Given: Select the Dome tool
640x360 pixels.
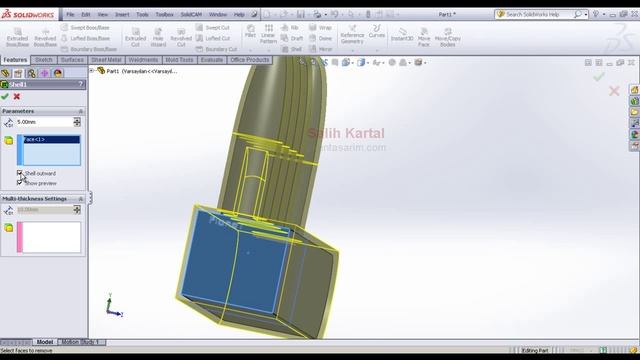Looking at the screenshot, I should pos(320,38).
